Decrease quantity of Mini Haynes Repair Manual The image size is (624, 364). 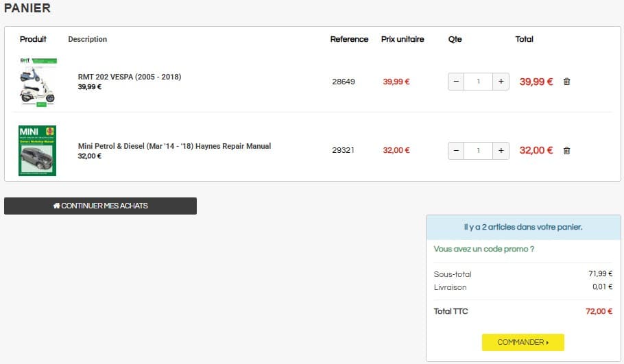[456, 150]
